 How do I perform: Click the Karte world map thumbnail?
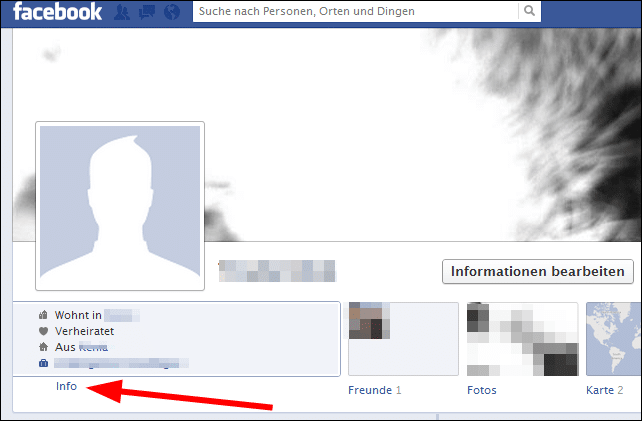pos(613,339)
